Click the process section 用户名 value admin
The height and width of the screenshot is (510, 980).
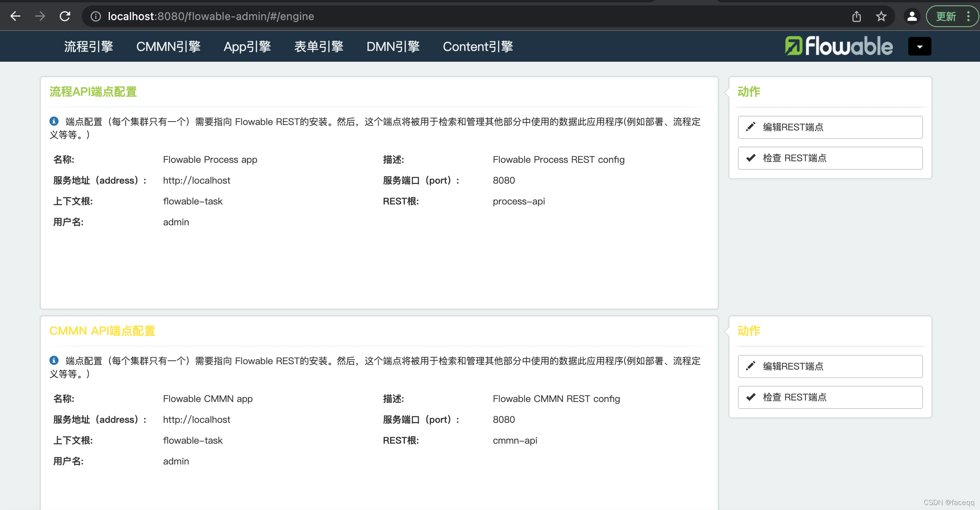(176, 222)
